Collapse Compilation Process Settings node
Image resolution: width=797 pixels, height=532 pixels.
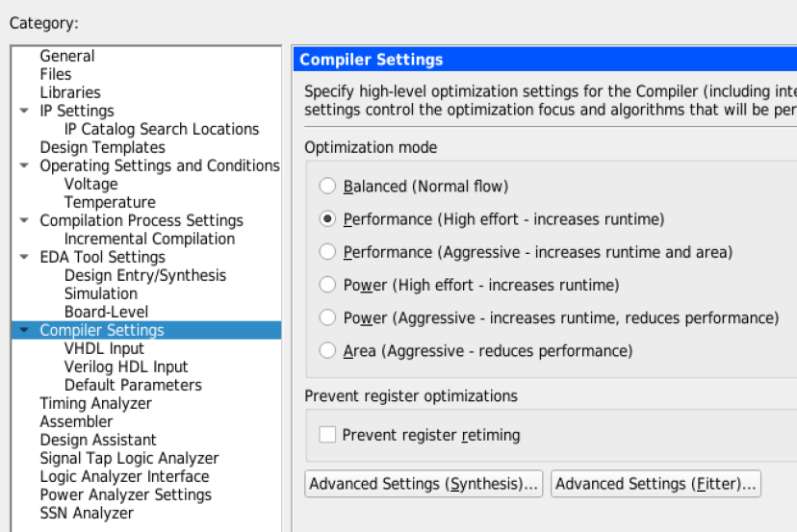pos(24,220)
